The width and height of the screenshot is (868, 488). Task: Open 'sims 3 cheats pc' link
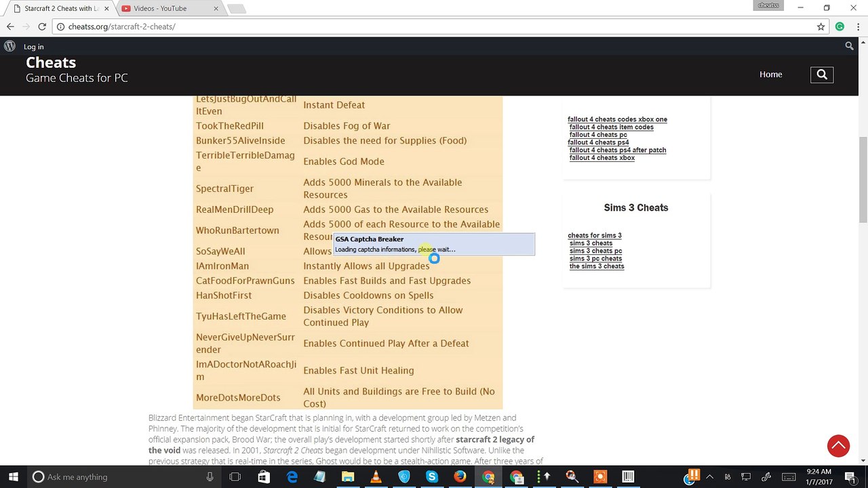pyautogui.click(x=595, y=251)
